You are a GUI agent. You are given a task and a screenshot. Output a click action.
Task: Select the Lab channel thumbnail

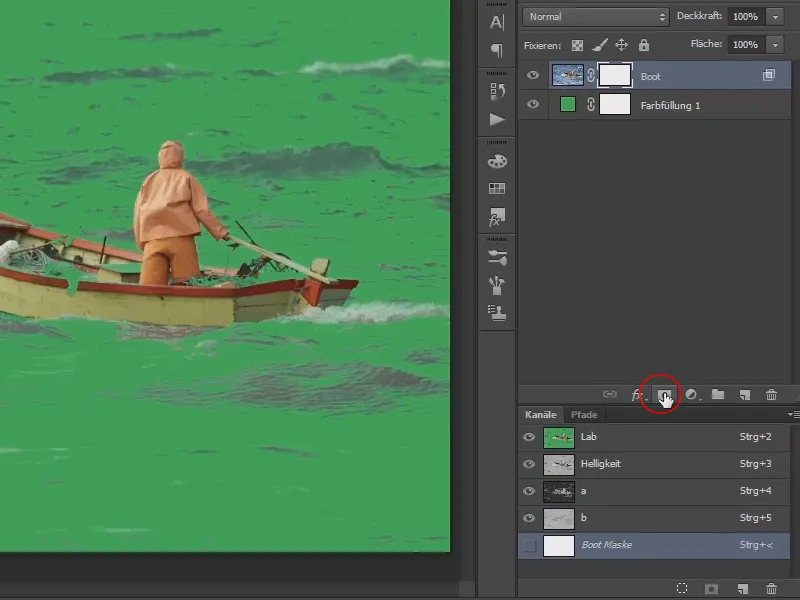[x=559, y=438]
